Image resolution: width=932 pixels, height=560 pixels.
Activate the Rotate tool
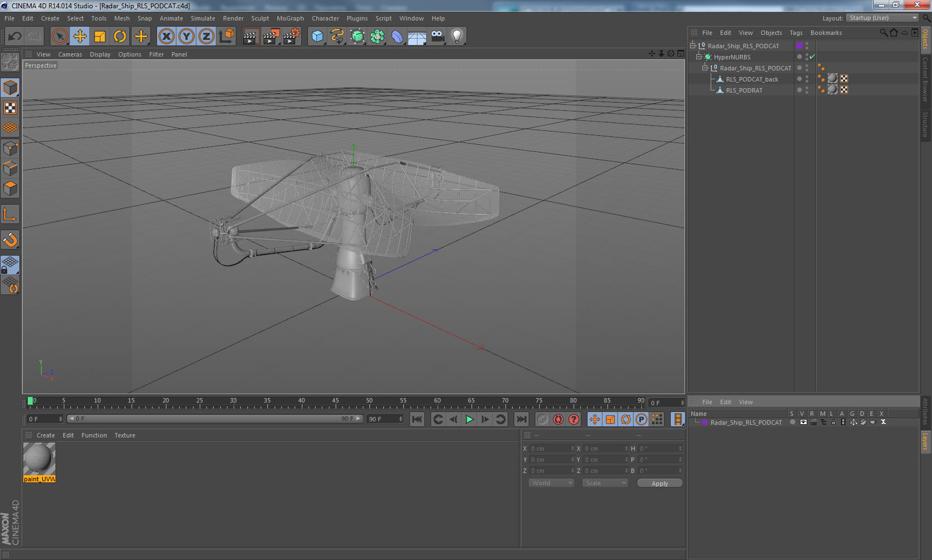point(120,37)
